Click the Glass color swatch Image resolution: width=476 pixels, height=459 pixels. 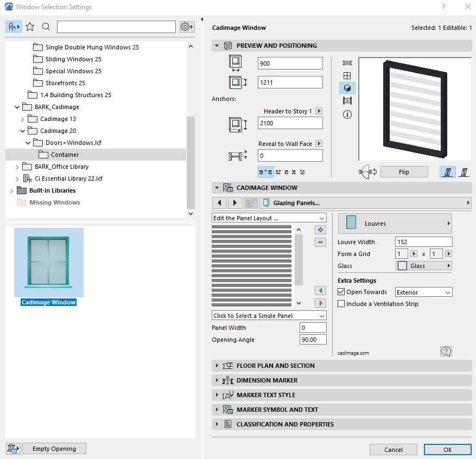coord(402,266)
